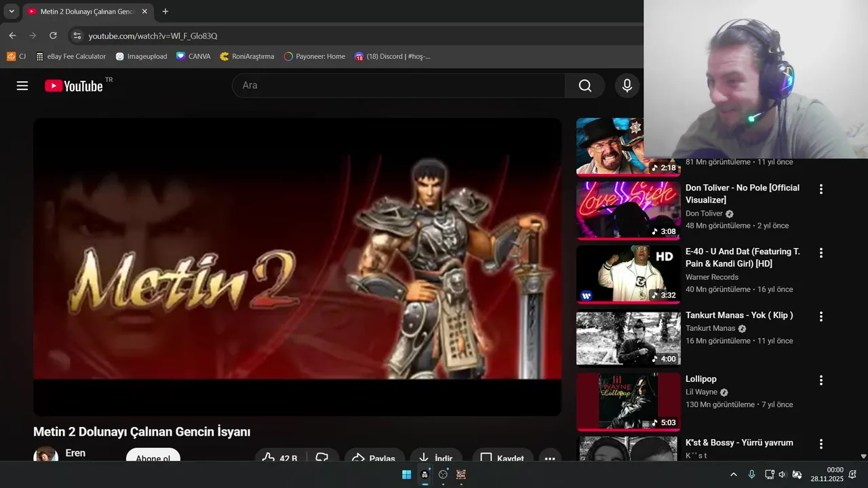This screenshot has width=868, height=488.
Task: Go back with the browser back arrow
Action: click(12, 35)
